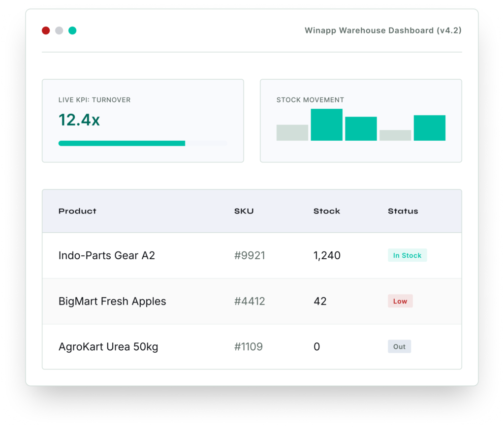Screen dimensions: 504x428
Task: Open SKU #4412 link
Action: (250, 302)
